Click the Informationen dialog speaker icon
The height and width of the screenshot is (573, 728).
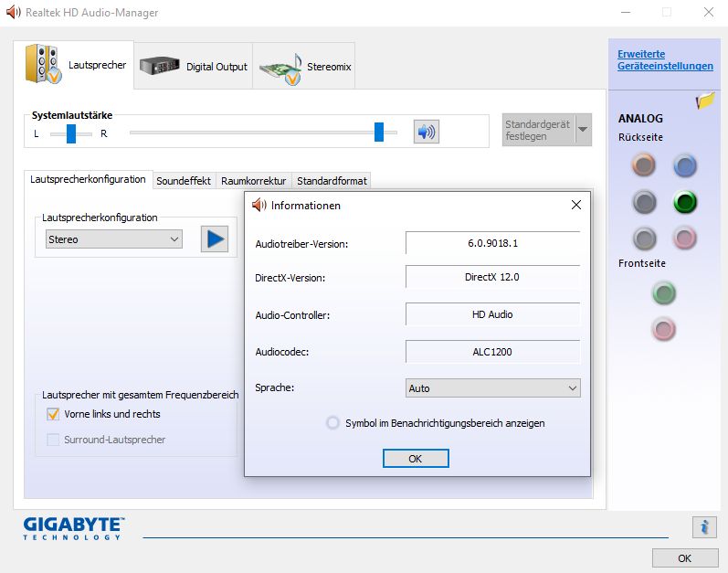click(258, 205)
